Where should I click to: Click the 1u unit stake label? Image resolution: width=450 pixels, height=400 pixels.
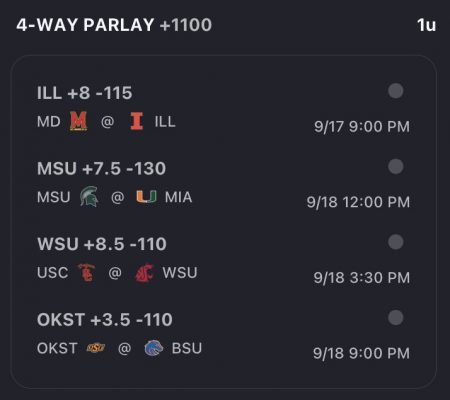426,25
